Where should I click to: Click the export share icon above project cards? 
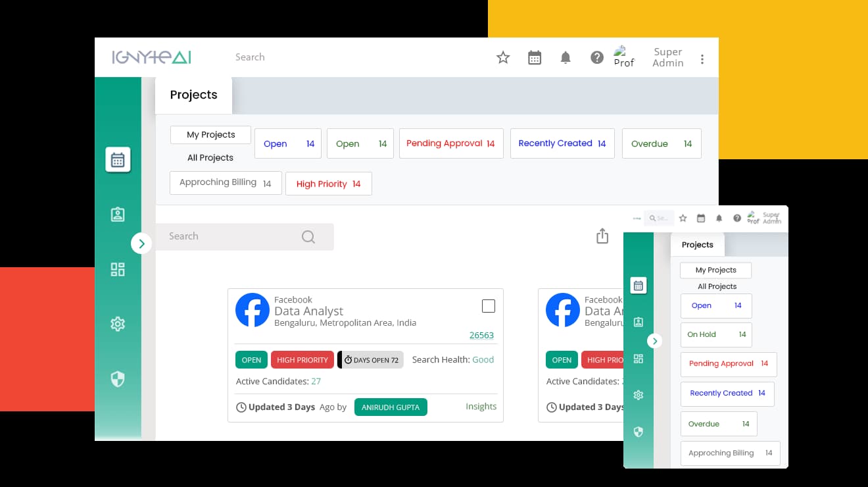pos(602,236)
